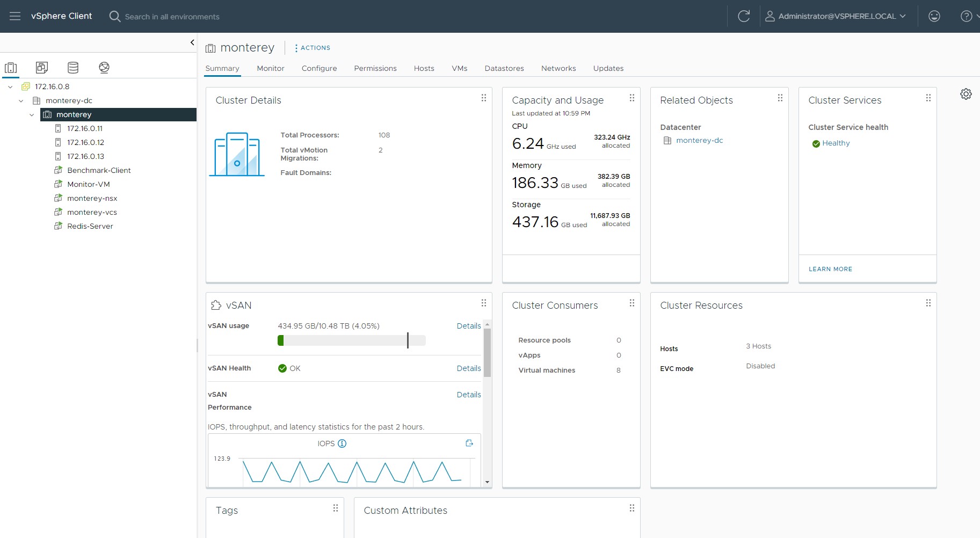Click the refresh icon in header
The image size is (980, 538).
click(744, 16)
